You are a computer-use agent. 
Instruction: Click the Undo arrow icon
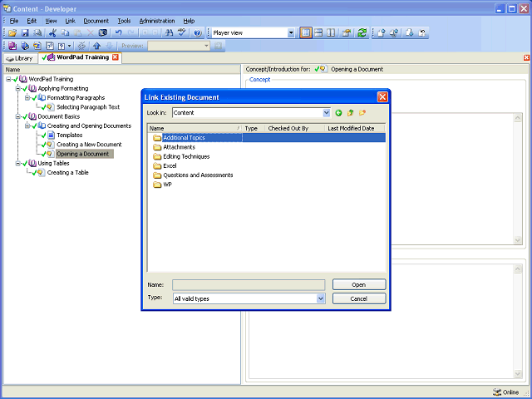coord(118,33)
